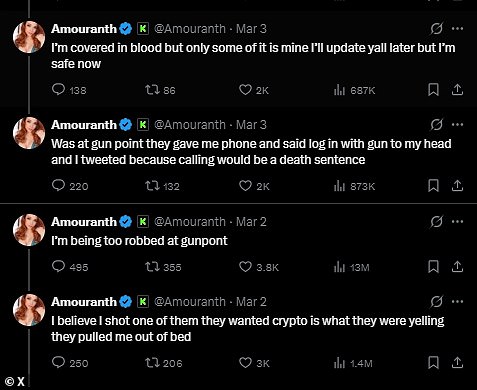Screen dimensions: 477x390
Task: Like the "robbed at gunpont" tweet
Action: [245, 267]
